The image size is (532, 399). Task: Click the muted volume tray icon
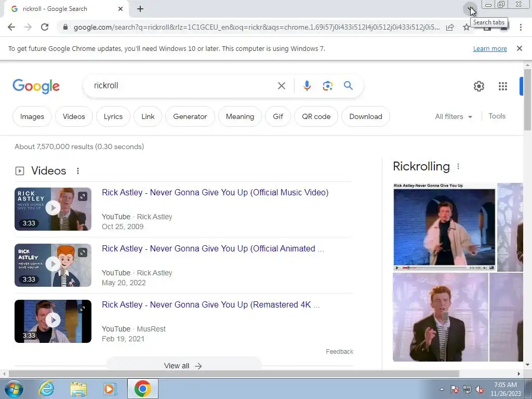pyautogui.click(x=480, y=390)
